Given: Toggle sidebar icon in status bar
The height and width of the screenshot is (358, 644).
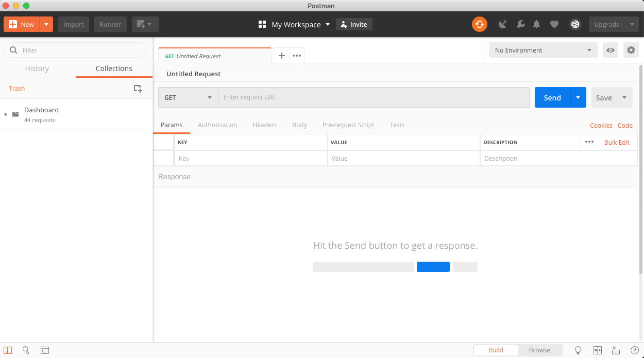Looking at the screenshot, I should point(8,350).
